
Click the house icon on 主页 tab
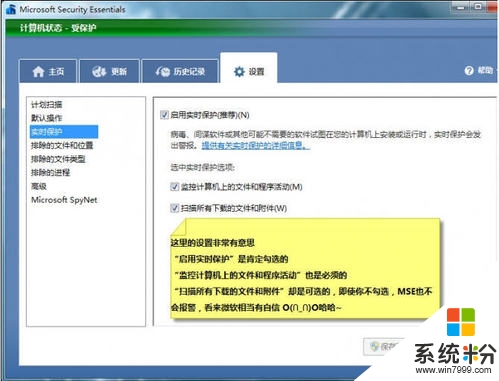point(38,71)
